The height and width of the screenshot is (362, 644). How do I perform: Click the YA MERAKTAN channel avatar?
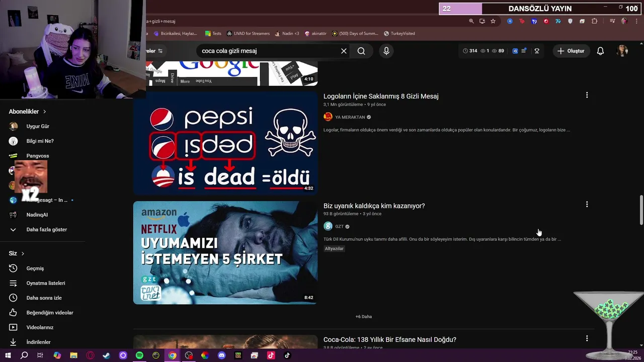point(328,117)
